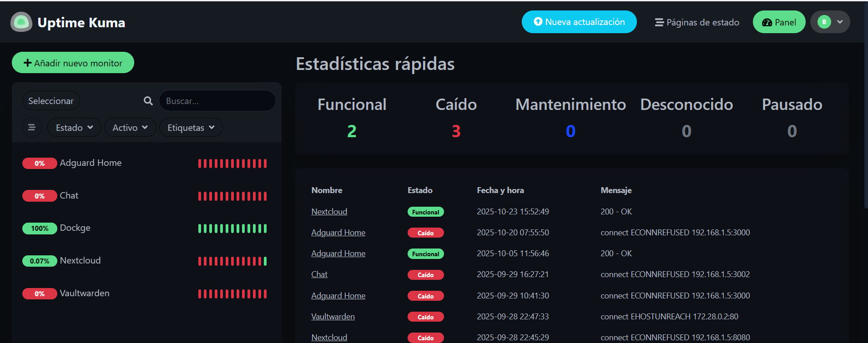Select the Nextcloud monitor in sidebar
Viewport: 868px width, 343px height.
pos(146,261)
